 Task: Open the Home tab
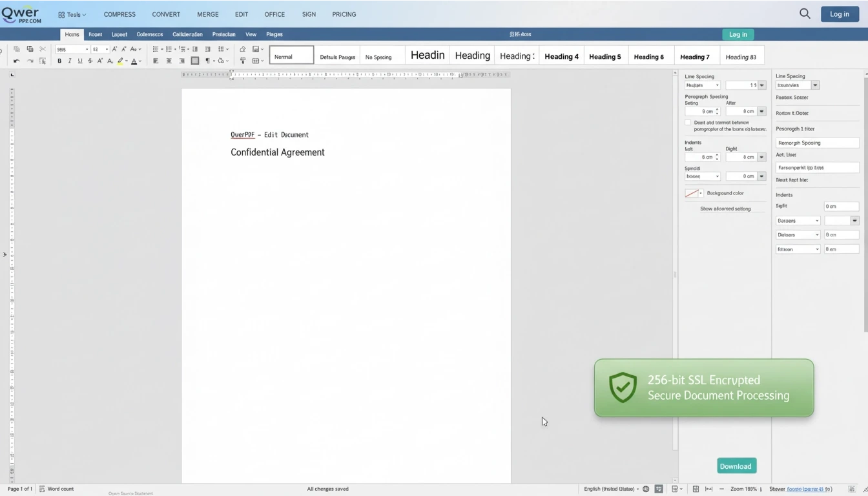tap(72, 34)
